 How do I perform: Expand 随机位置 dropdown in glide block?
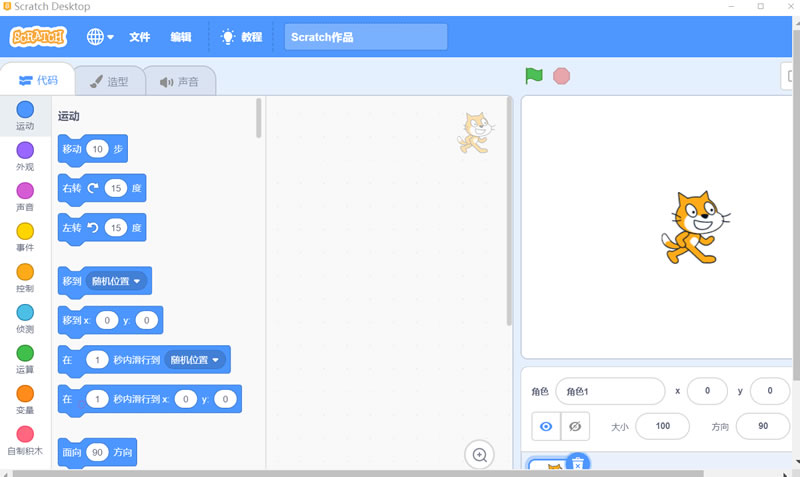(x=195, y=360)
